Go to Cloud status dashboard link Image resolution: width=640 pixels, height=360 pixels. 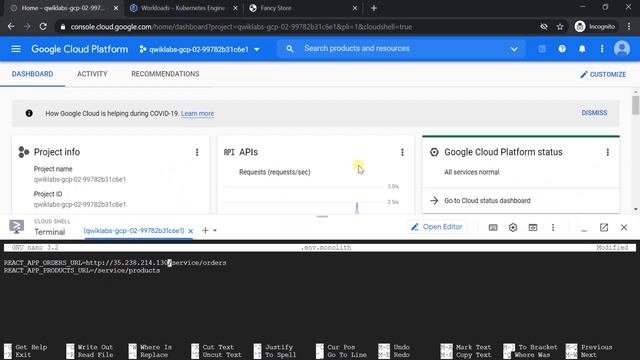487,200
